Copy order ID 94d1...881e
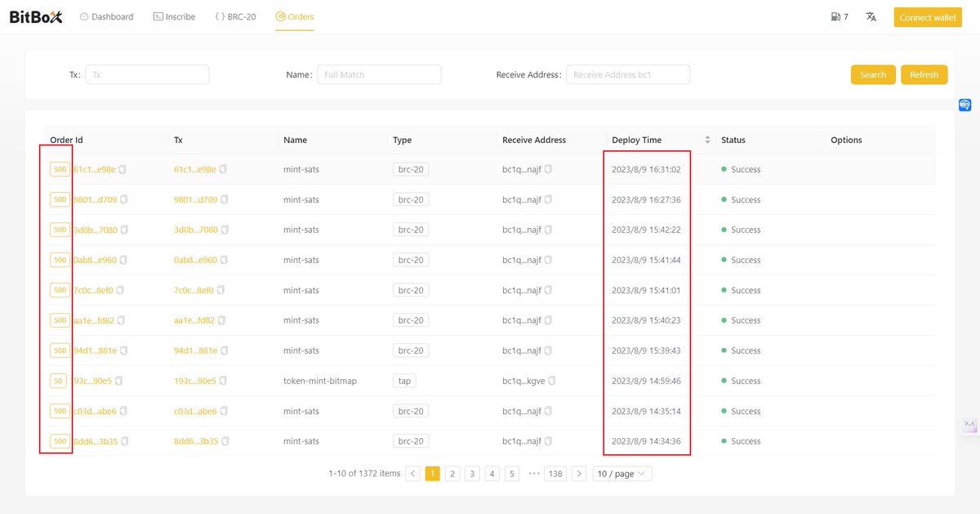The width and height of the screenshot is (980, 514). [x=123, y=351]
